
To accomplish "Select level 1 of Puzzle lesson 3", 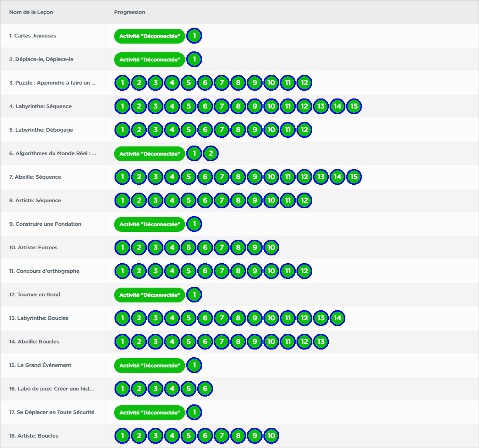I will 122,83.
